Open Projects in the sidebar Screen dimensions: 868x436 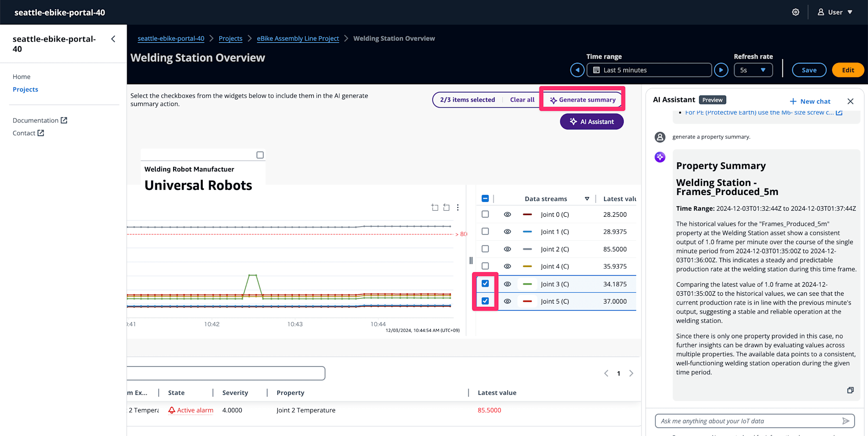pos(26,89)
